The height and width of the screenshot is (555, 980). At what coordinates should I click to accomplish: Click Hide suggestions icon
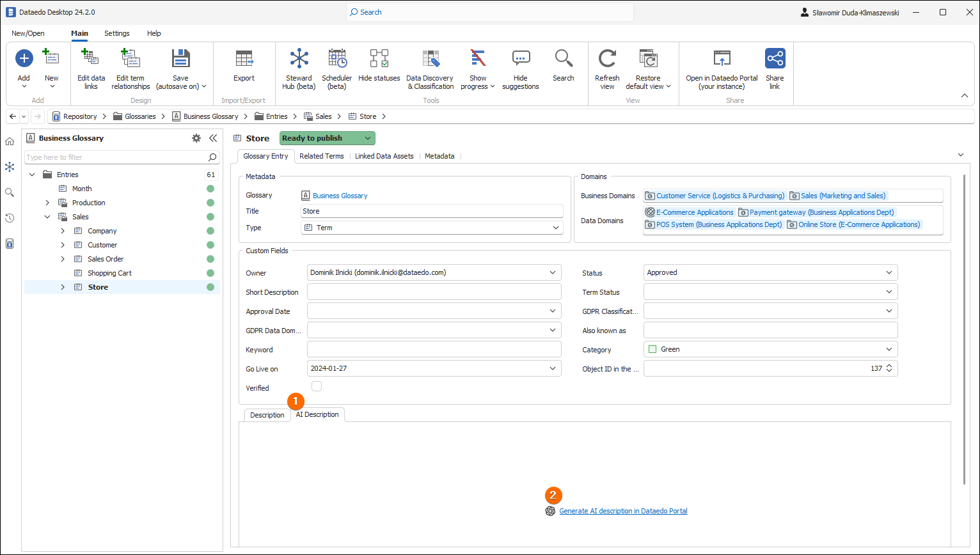tap(521, 58)
